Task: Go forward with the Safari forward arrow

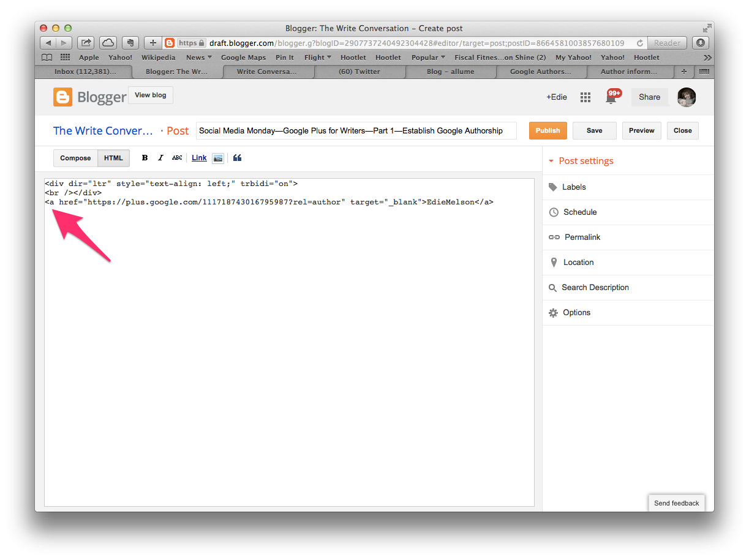Action: [x=64, y=43]
